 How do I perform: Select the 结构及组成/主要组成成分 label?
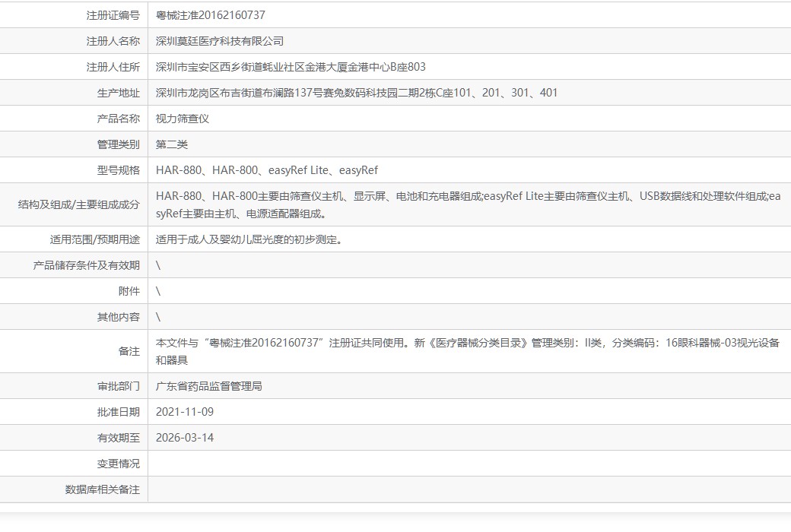78,204
